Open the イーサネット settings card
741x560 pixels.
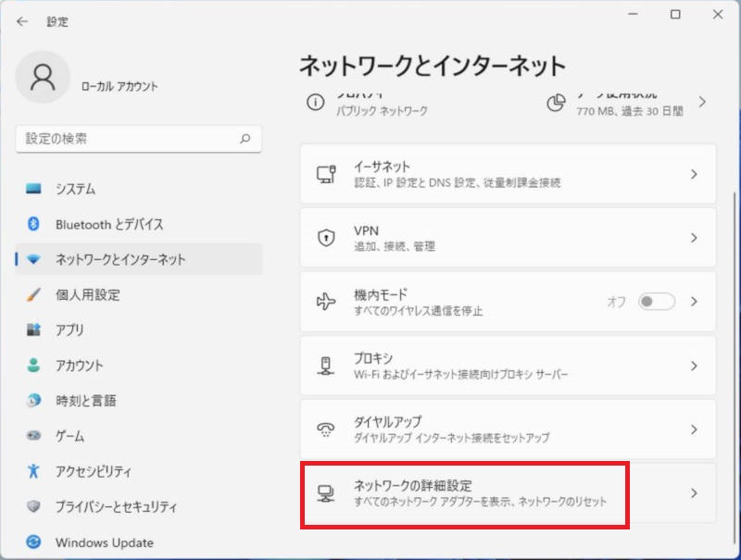[508, 174]
